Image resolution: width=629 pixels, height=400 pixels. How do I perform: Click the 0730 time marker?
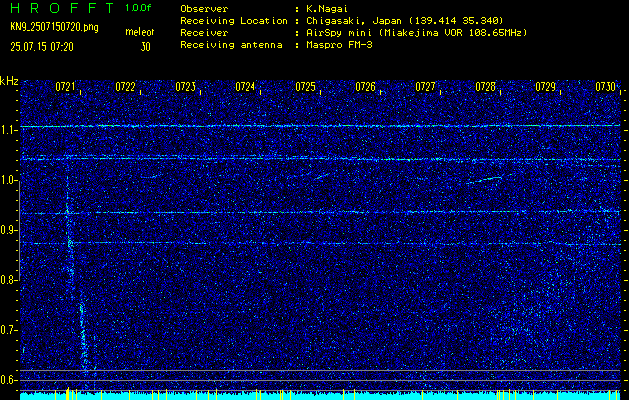click(605, 87)
